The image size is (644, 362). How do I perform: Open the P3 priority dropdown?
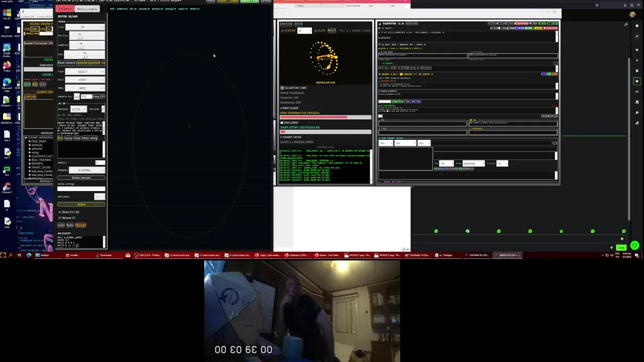pos(502,163)
